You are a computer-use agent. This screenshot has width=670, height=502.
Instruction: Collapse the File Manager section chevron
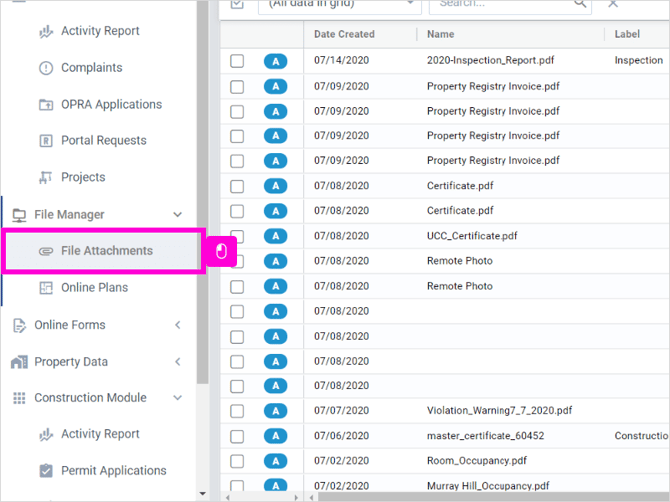tap(178, 214)
